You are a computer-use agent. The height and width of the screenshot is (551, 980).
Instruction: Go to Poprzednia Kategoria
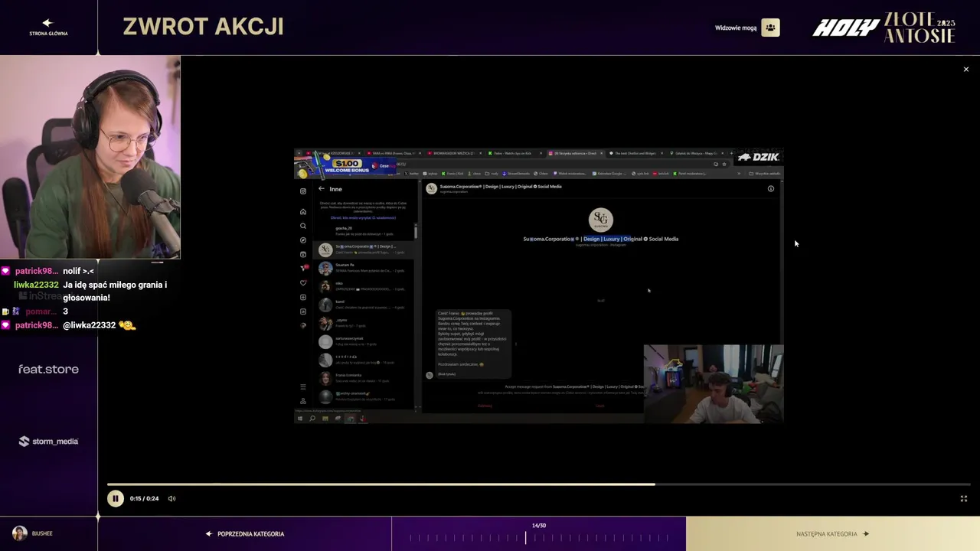pyautogui.click(x=245, y=534)
